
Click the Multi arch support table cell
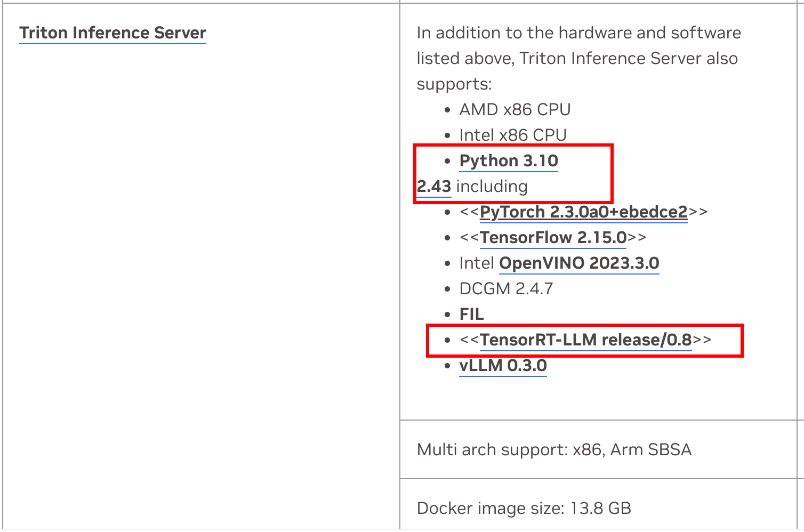[x=554, y=450]
